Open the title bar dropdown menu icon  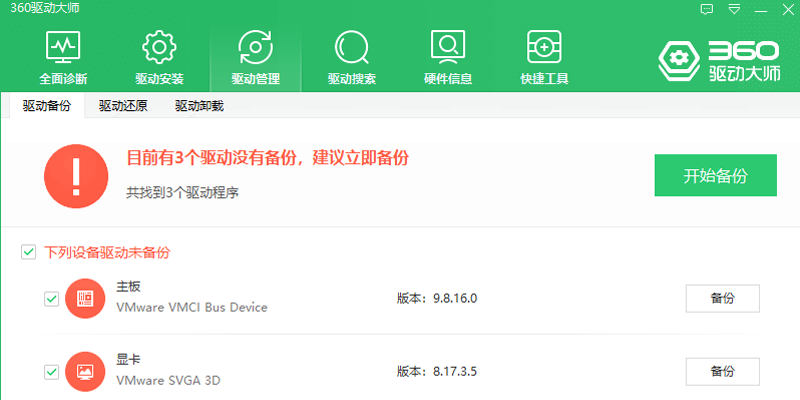pos(734,9)
